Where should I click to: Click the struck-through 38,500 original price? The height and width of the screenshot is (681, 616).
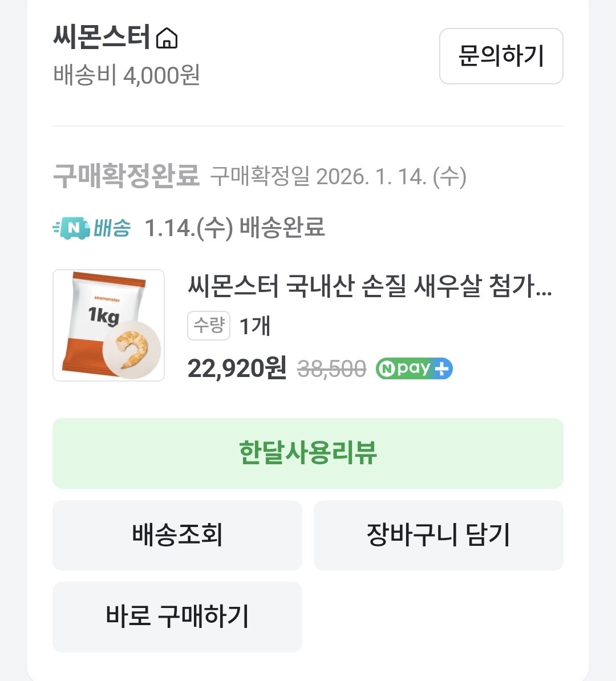click(x=331, y=369)
